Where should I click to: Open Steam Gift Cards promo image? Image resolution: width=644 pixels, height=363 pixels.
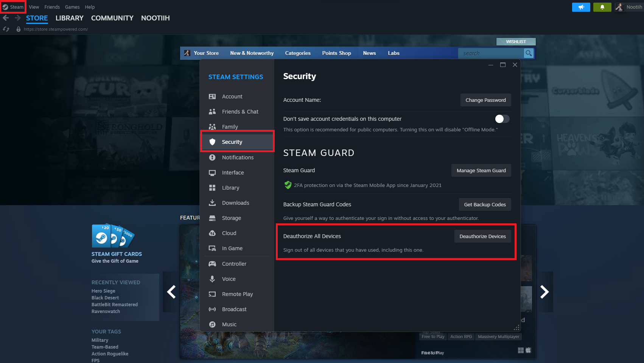(x=113, y=235)
